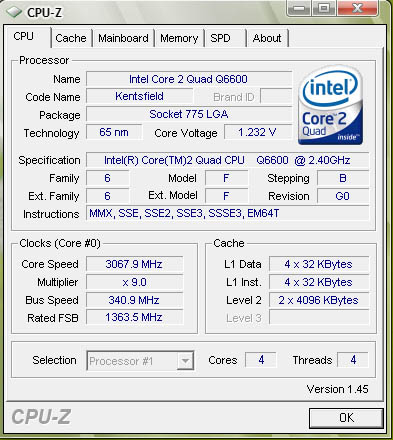This screenshot has height=440, width=393.
Task: Click the CPU-Z title bar icon
Action: tap(14, 12)
